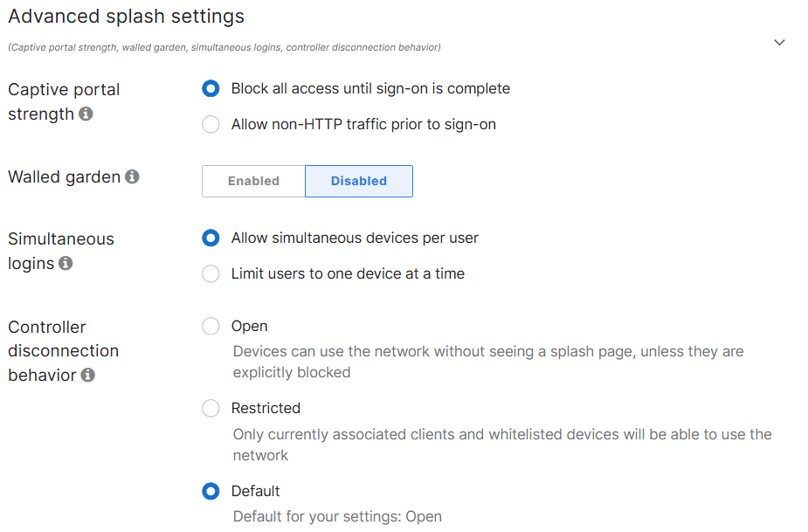Click the info icon beside Captive portal strength
Viewport: 808px width, 532px height.
tap(86, 114)
